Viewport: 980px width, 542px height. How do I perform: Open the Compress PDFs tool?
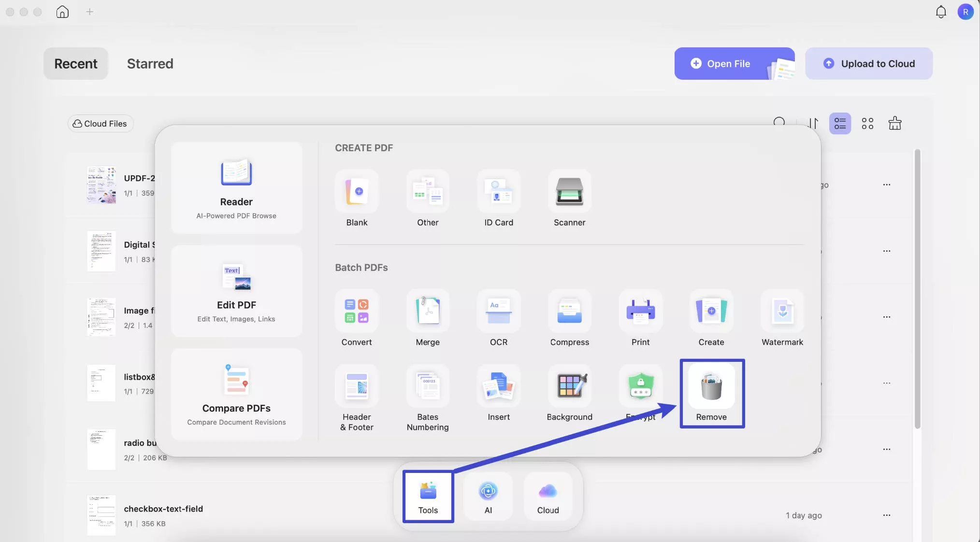[569, 312]
